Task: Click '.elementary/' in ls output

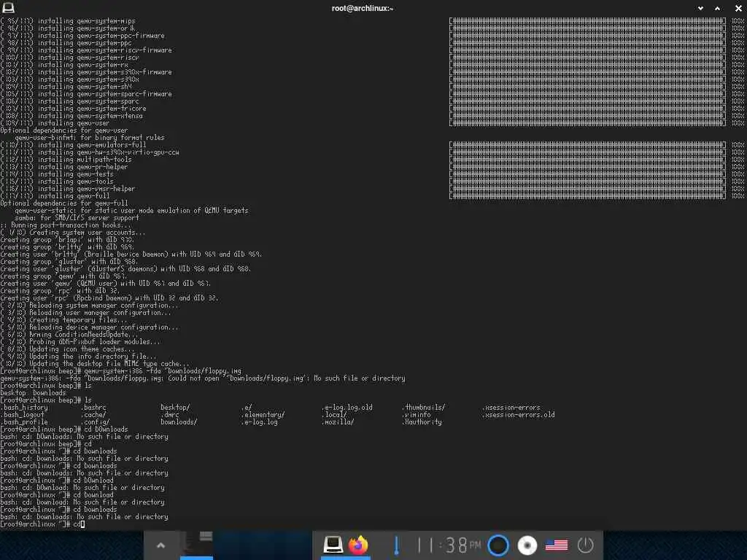Action: [263, 415]
